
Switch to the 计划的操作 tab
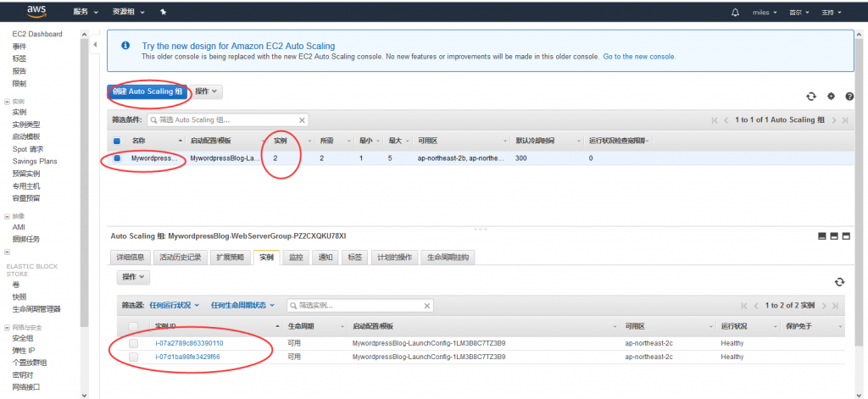click(394, 258)
